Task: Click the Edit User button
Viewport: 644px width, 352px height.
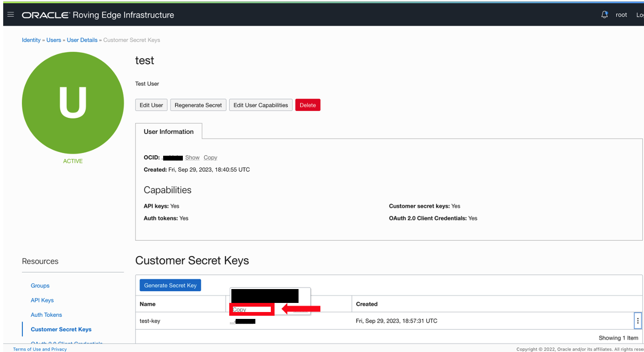Action: [151, 105]
